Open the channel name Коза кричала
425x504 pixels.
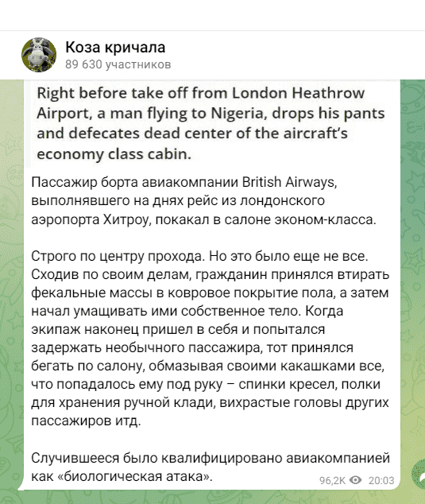[115, 47]
